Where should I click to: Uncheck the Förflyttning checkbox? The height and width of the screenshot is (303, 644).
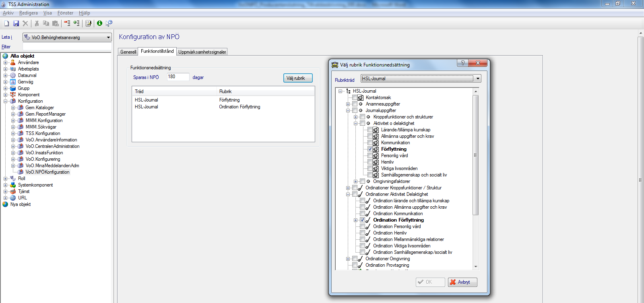point(370,149)
